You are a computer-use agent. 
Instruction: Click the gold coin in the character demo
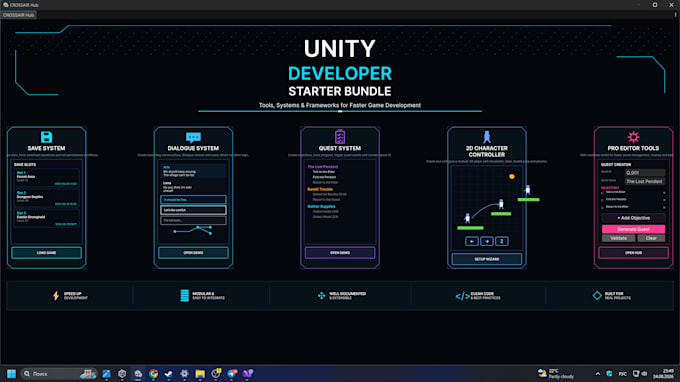(x=512, y=176)
